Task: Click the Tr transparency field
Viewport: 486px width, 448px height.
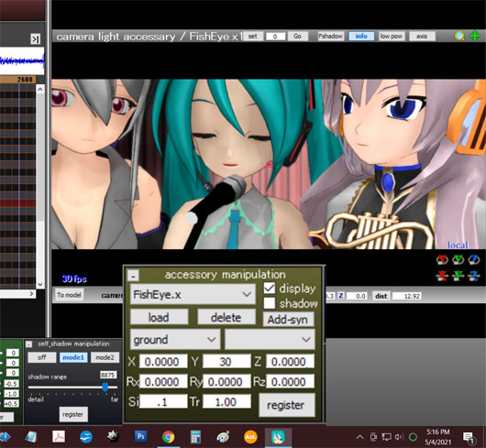Action: coord(226,401)
